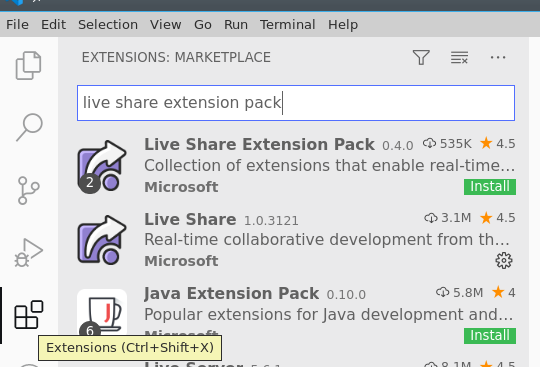
Task: Open Views and More Actions ellipsis
Action: [x=498, y=57]
